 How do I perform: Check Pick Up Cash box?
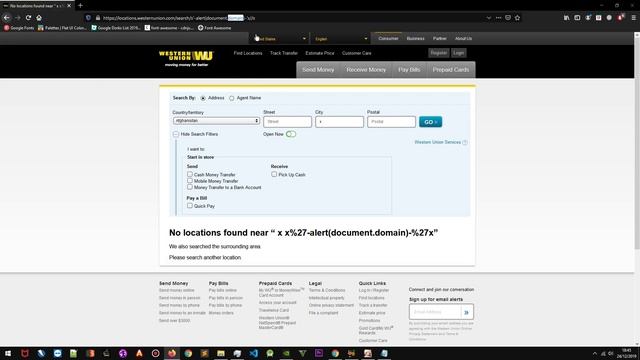274,174
